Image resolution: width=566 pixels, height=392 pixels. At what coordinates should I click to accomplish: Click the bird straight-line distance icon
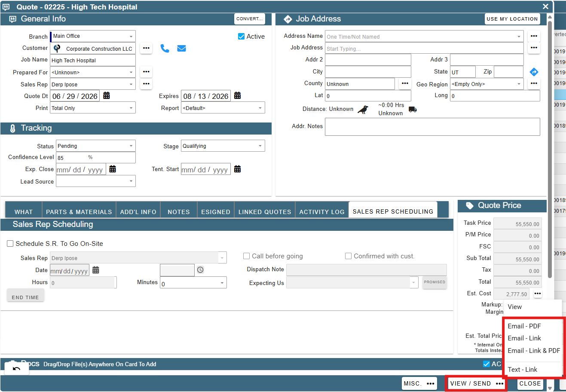[363, 109]
